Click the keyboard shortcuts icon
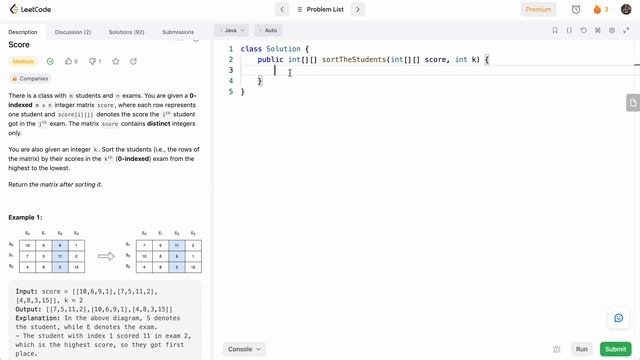The height and width of the screenshot is (360, 640). click(598, 30)
